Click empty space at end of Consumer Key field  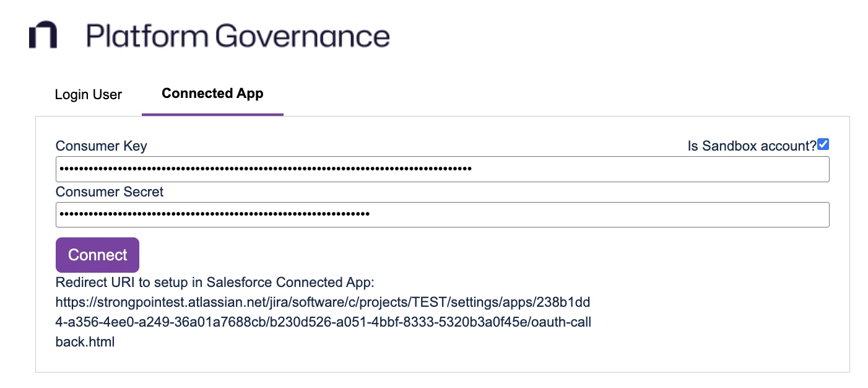(650, 169)
